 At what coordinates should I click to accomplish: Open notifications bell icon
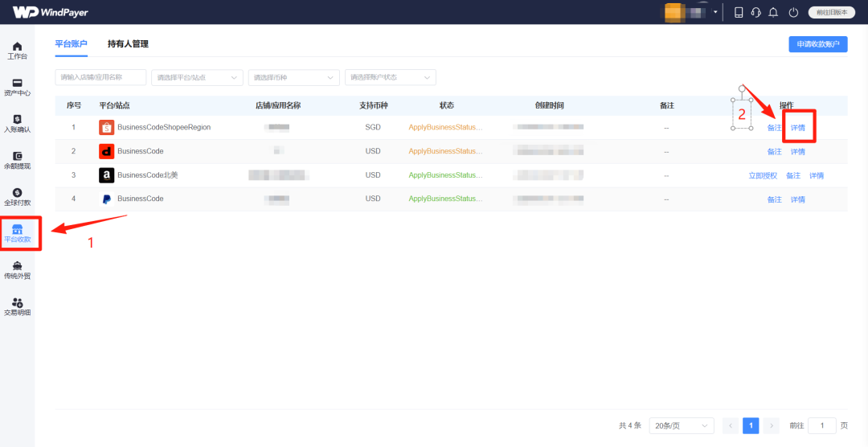(773, 12)
